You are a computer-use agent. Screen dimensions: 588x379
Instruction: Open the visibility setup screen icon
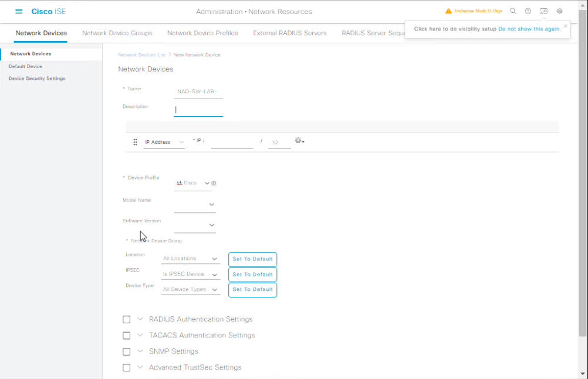[543, 11]
